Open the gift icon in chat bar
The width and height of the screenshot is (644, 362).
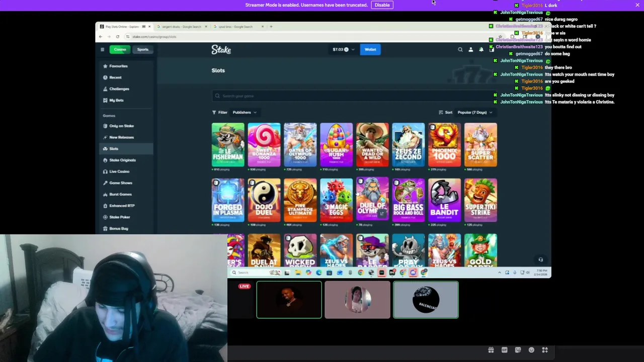click(491, 350)
